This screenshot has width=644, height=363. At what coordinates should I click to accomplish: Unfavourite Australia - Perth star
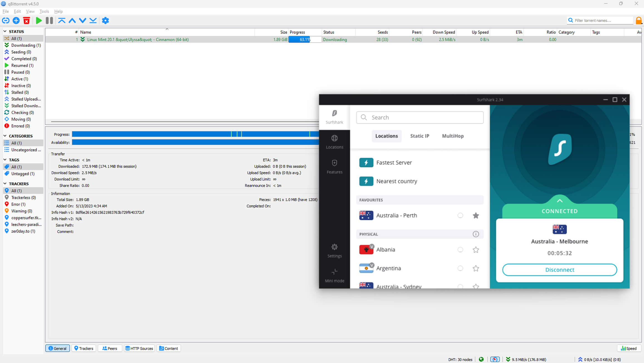point(476,215)
